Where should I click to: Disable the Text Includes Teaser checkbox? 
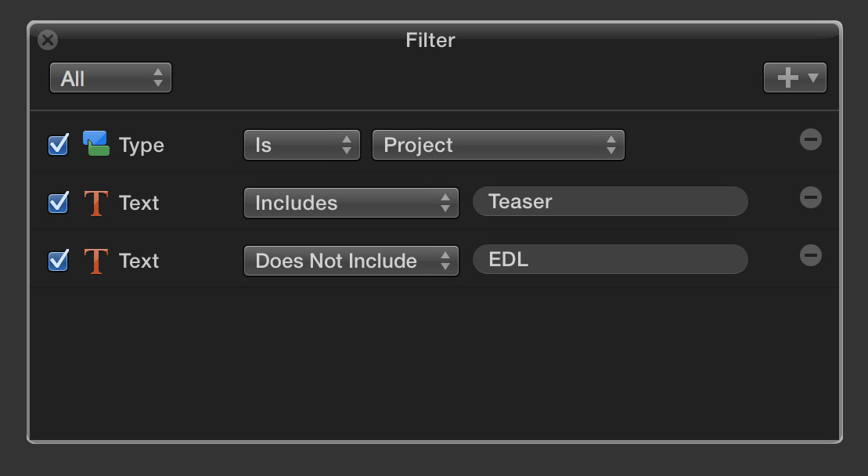point(58,203)
